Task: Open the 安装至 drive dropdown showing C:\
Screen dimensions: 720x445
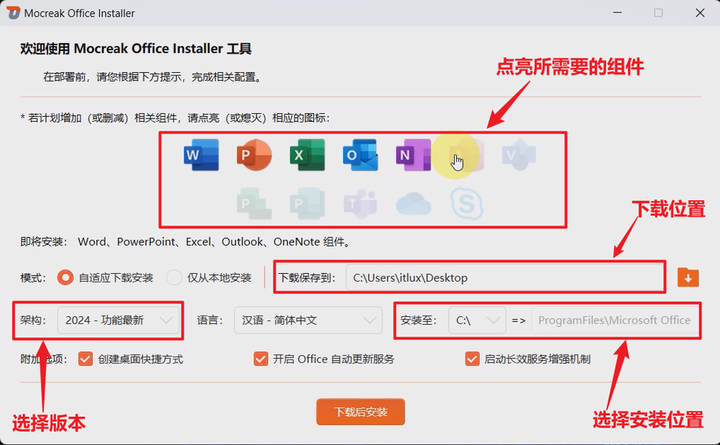Action: click(477, 320)
